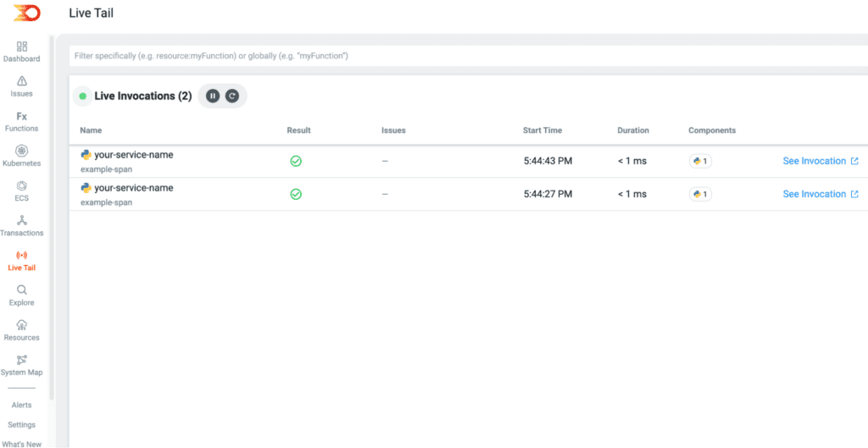Open the Functions Fx icon
The width and height of the screenshot is (868, 448).
pos(21,116)
